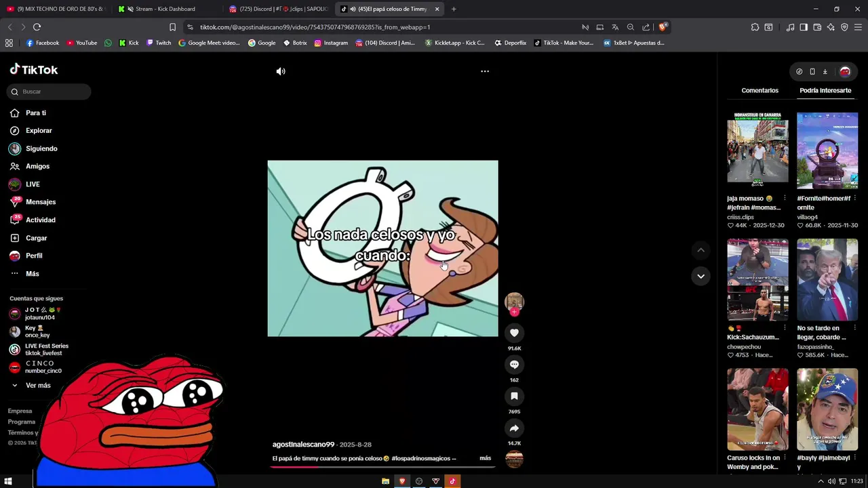
Task: Open the comments bubble showing 162
Action: [514, 365]
